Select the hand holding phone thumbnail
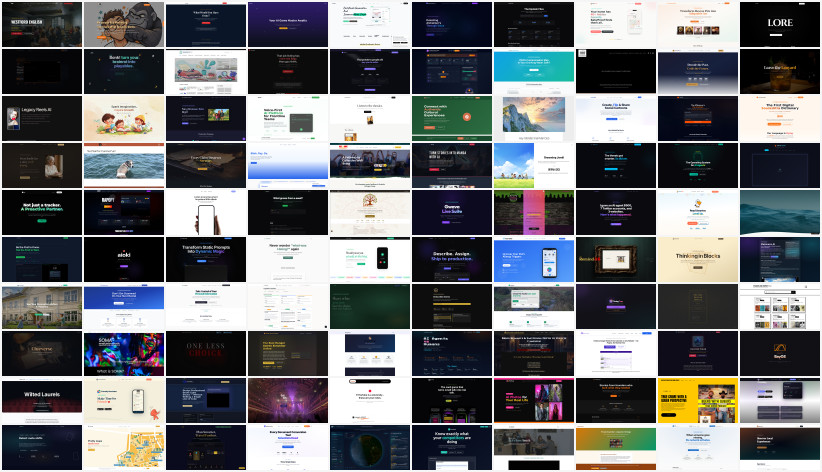This screenshot has height=472, width=822. coord(206,212)
